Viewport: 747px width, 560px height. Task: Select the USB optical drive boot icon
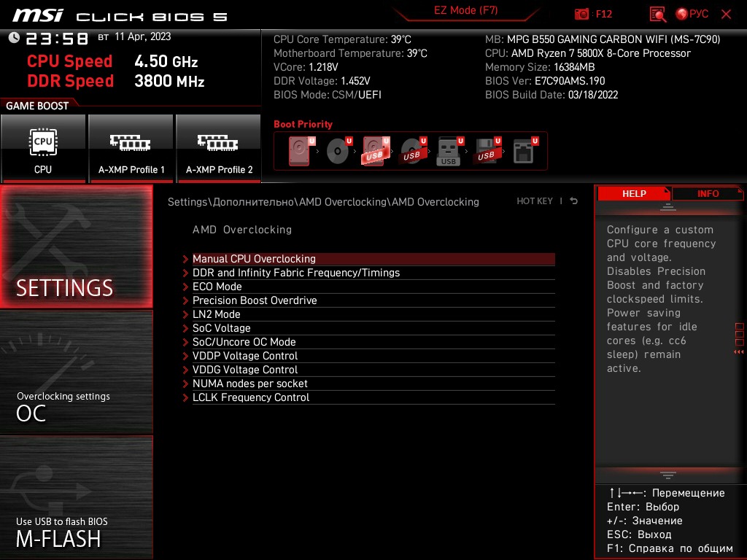(414, 150)
